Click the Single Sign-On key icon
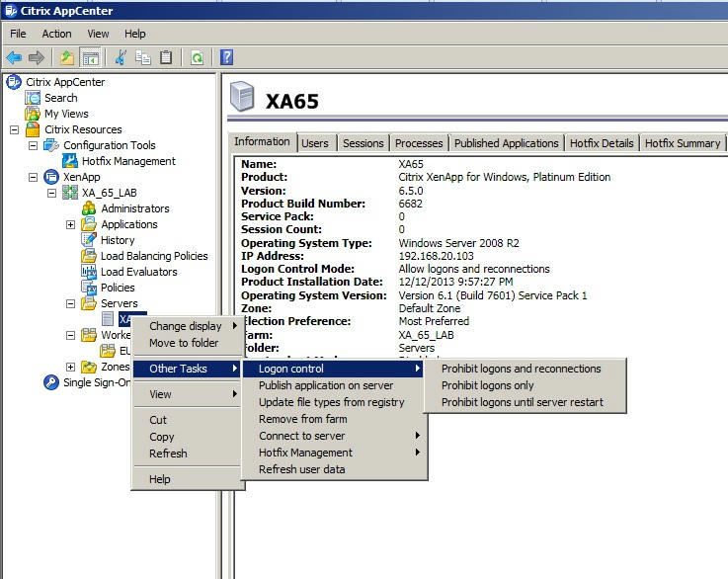Viewport: 728px width, 579px height. click(51, 382)
